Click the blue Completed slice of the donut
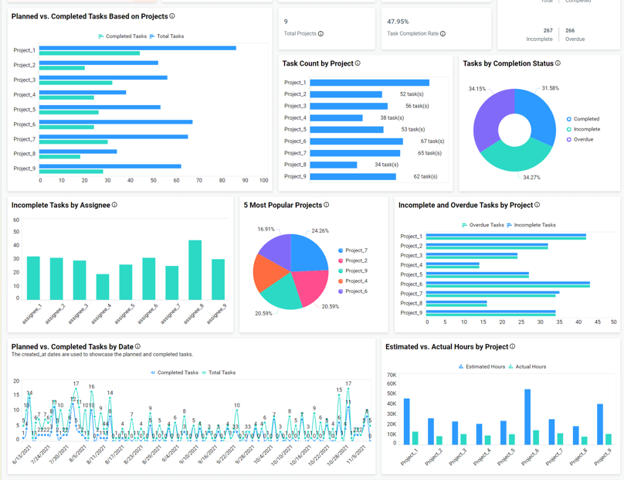This screenshot has height=480, width=624. (539, 113)
